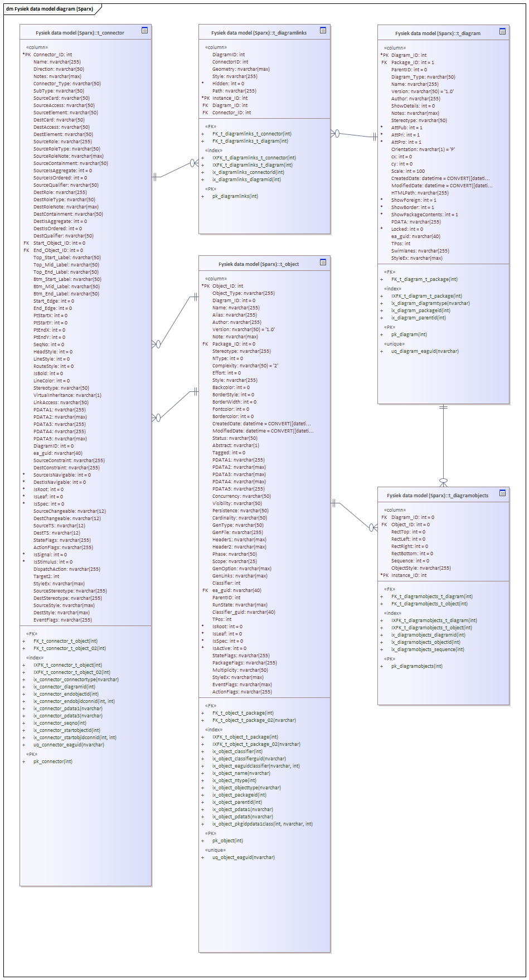This screenshot has height=980, width=529.
Task: Select the t_object table title
Action: click(259, 264)
